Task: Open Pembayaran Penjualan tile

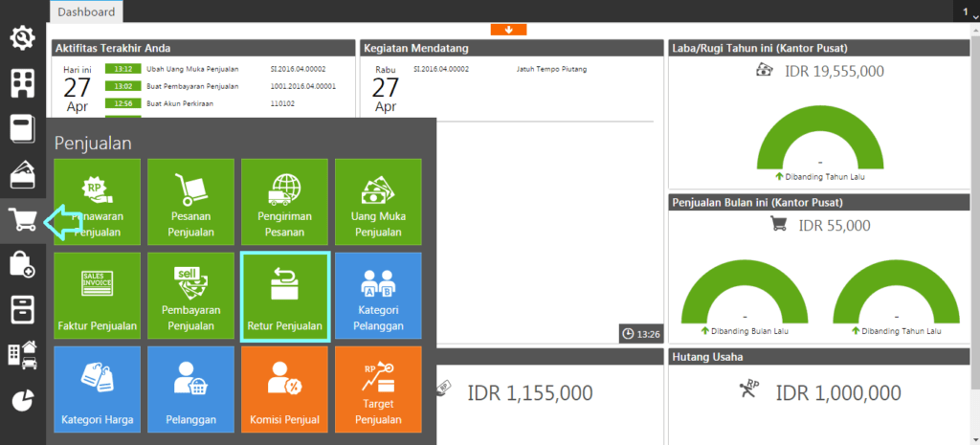Action: [x=191, y=296]
